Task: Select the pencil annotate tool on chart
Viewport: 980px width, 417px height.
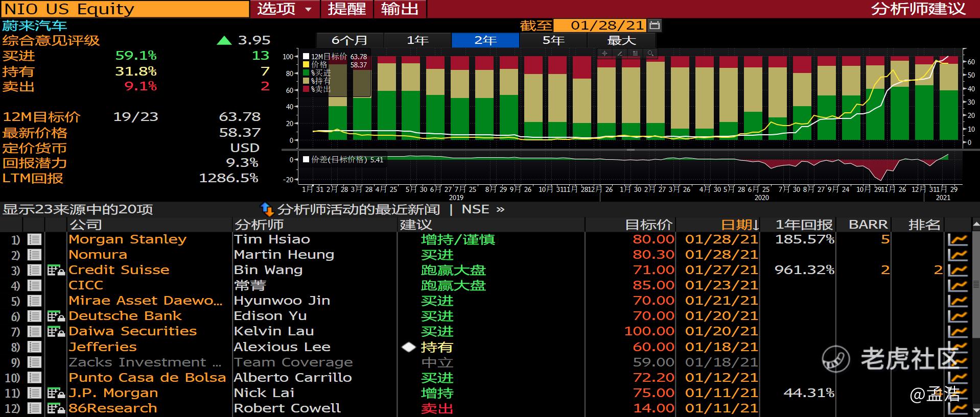Action: click(x=620, y=53)
